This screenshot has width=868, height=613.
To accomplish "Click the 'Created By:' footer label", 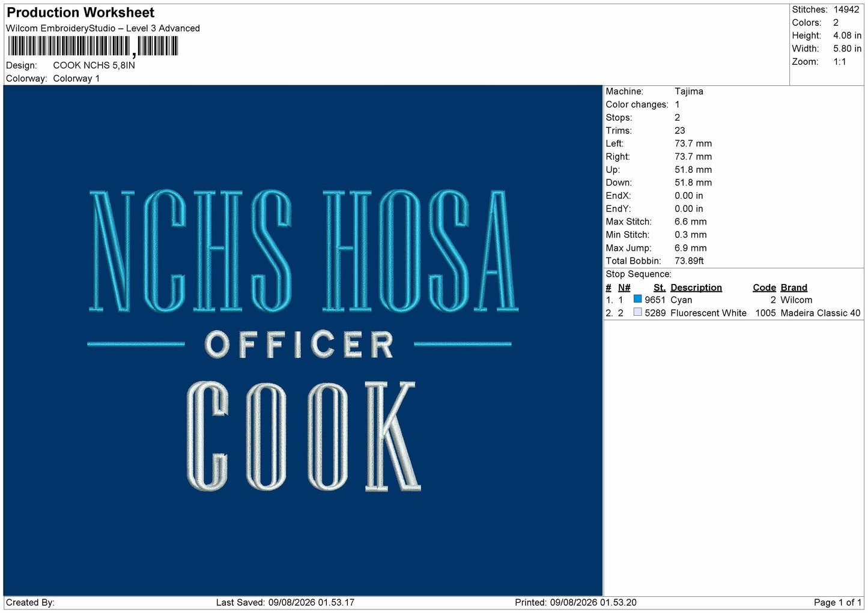I will pyautogui.click(x=30, y=603).
